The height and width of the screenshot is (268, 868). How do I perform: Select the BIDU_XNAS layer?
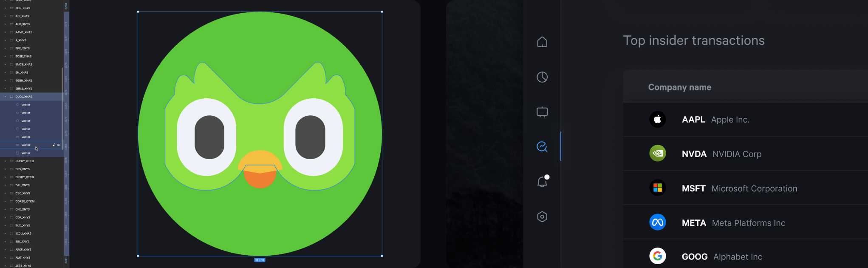click(x=23, y=234)
